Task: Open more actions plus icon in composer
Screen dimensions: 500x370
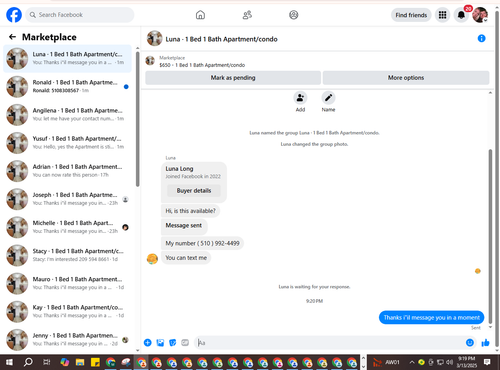Action: [x=148, y=343]
